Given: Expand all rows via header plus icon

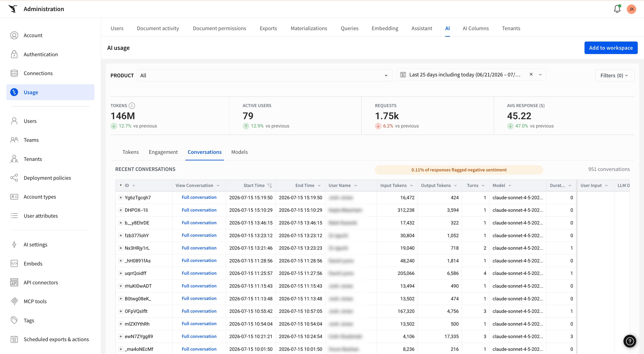Looking at the screenshot, I should click(121, 185).
